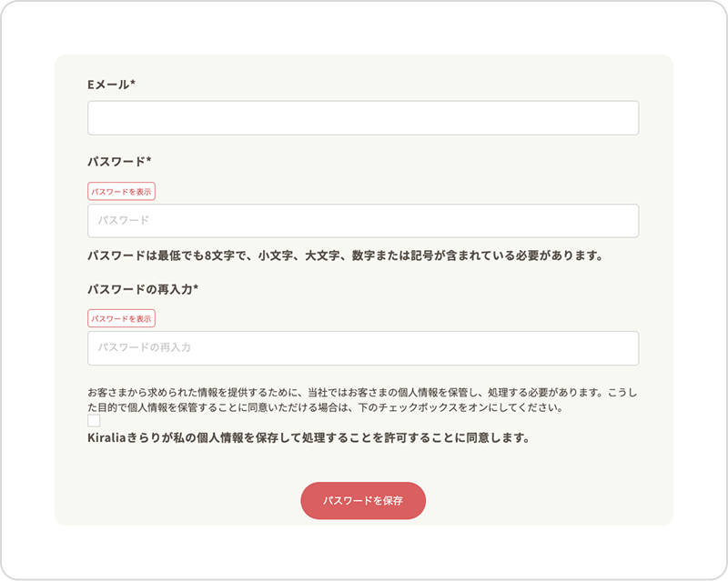
Task: Click the Eメール field label
Action: [111, 85]
